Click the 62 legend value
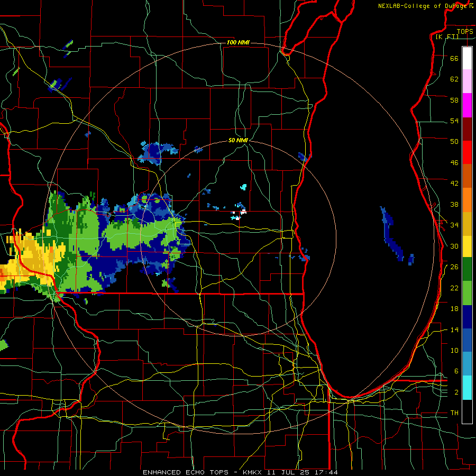Viewport: 476px width, 476px height. [x=454, y=79]
